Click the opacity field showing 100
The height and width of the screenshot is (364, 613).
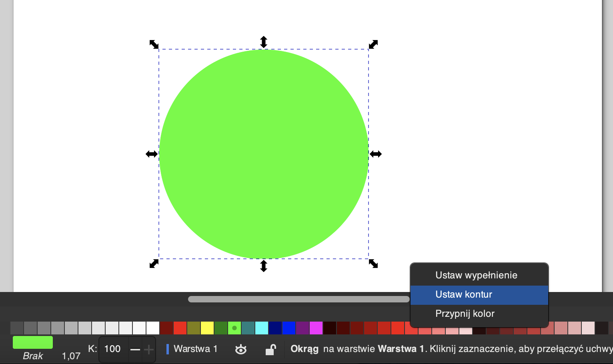click(x=113, y=349)
